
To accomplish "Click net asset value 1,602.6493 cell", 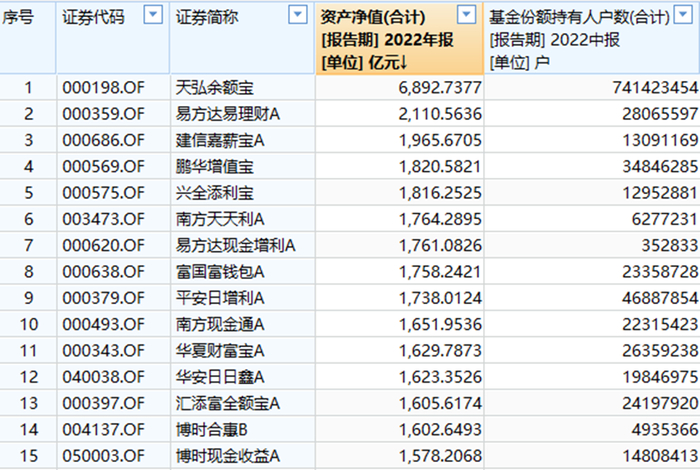I will pyautogui.click(x=399, y=430).
